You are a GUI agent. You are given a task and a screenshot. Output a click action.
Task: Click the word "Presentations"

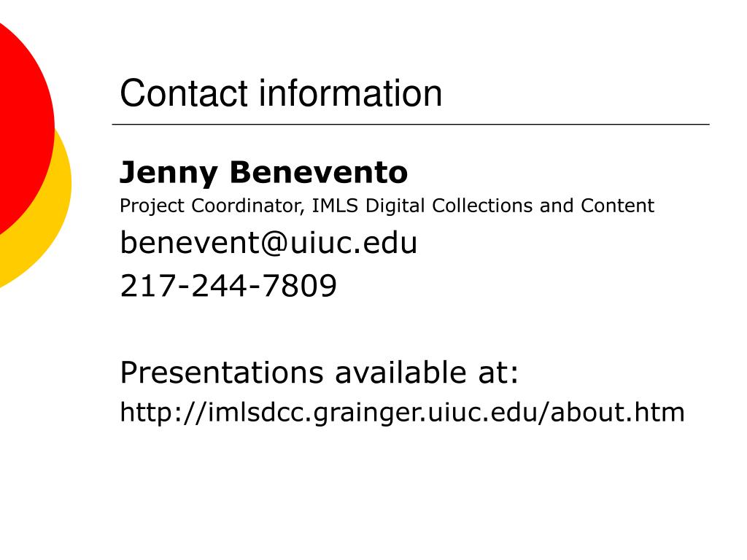pyautogui.click(x=222, y=373)
